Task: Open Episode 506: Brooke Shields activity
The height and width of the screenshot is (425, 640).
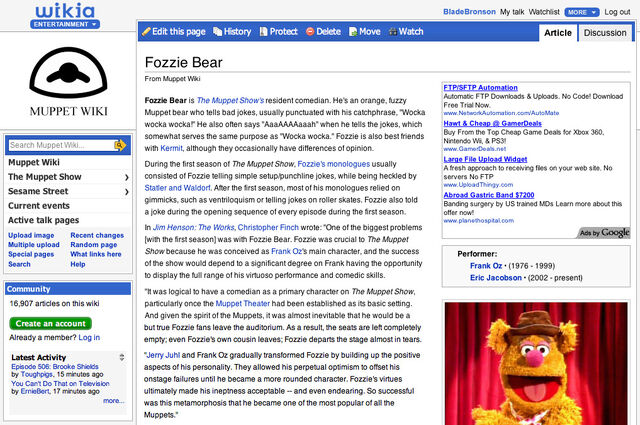Action: tap(55, 367)
